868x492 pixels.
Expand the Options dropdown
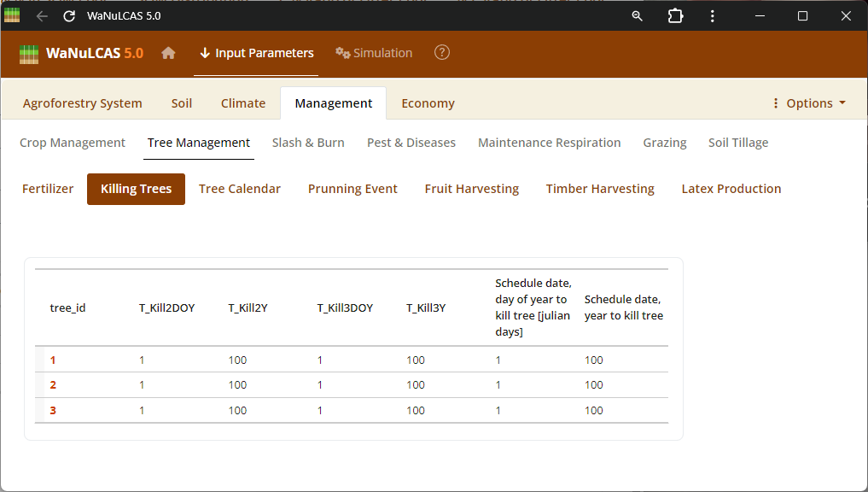click(808, 103)
